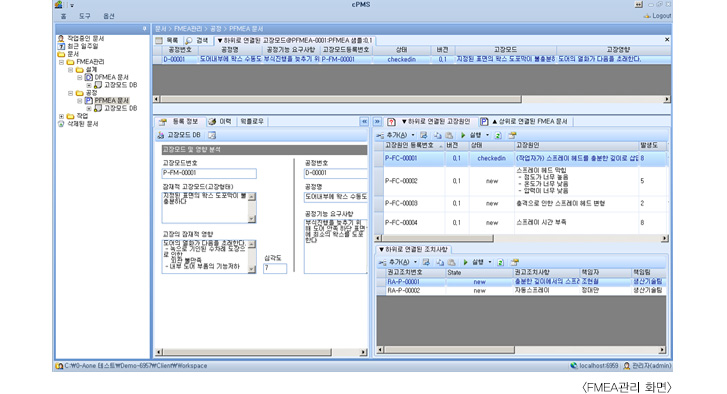Screen dimensions: 727x394
Task: Open the 실행 dropdown arrow in the 조치사항 toolbar
Action: [x=490, y=262]
